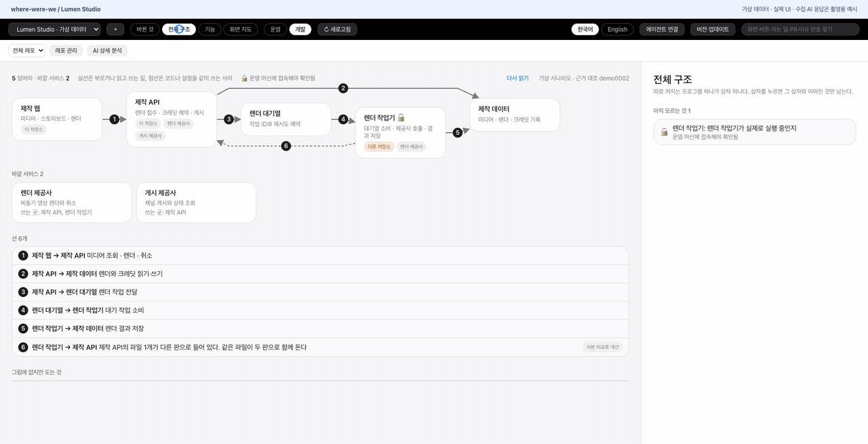868x444 pixels.
Task: Click the 다시 읽기 link
Action: pyautogui.click(x=517, y=78)
